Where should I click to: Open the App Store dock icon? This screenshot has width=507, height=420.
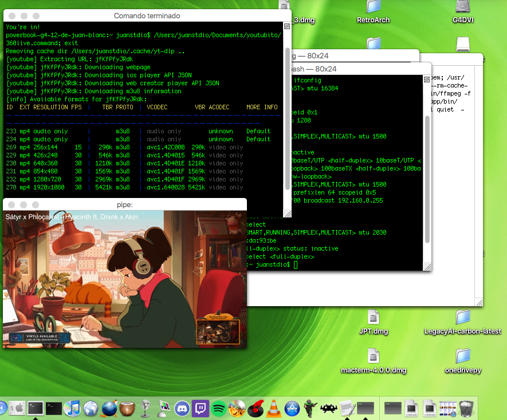[292, 409]
